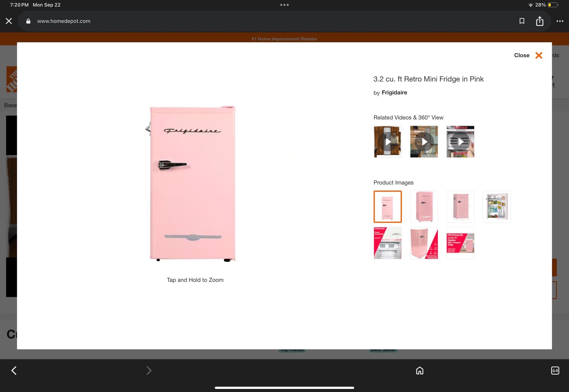The height and width of the screenshot is (392, 569).
Task: Select the Frigidaire 3.2 cu. ft. banner thumbnail
Action: tap(460, 243)
